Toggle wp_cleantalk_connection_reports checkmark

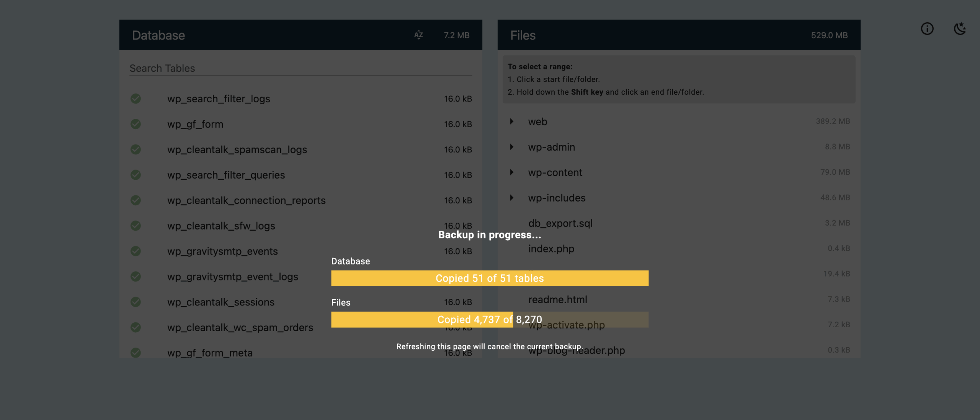[x=136, y=200]
